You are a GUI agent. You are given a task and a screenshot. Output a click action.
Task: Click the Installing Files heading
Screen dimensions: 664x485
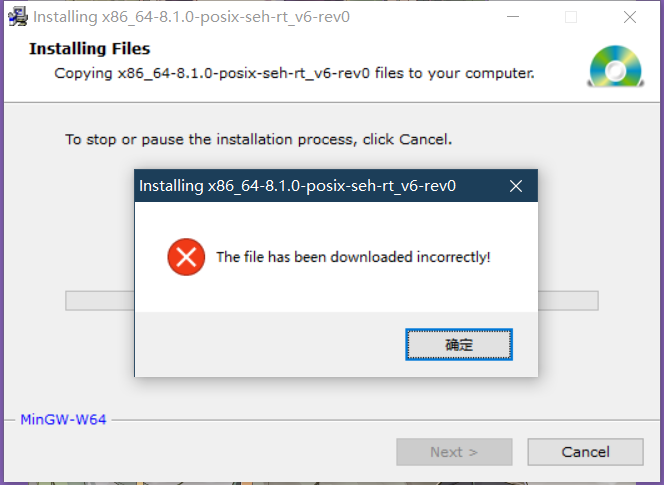pyautogui.click(x=89, y=49)
